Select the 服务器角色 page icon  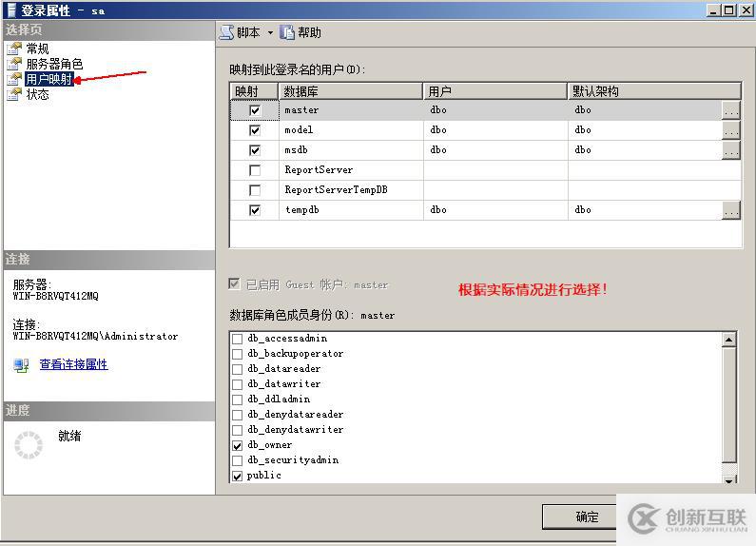[x=14, y=64]
